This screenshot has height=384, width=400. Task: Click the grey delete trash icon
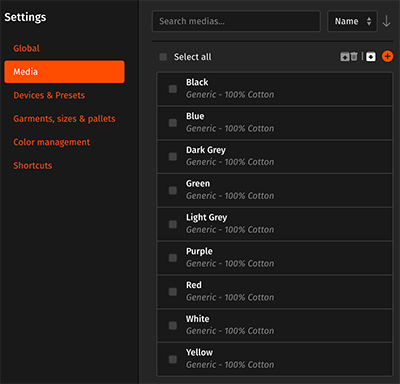coord(354,56)
